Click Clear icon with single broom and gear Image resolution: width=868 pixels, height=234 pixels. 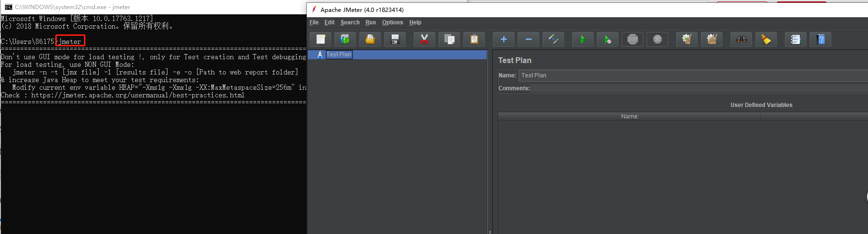(x=687, y=39)
